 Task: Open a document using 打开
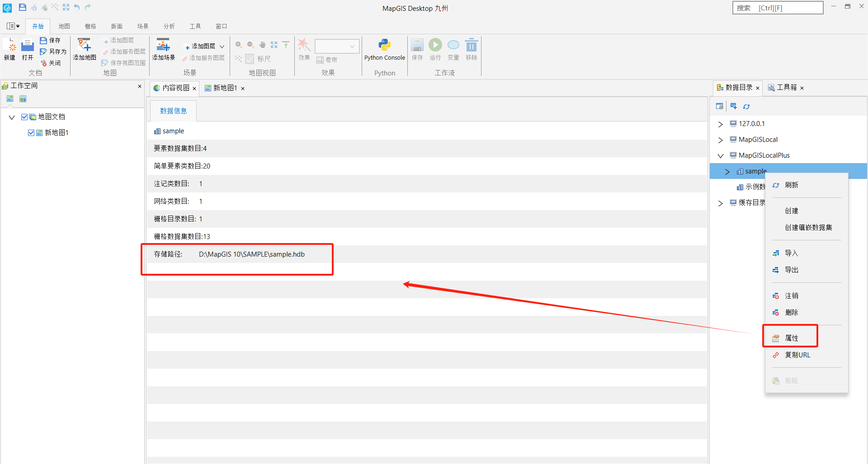28,49
